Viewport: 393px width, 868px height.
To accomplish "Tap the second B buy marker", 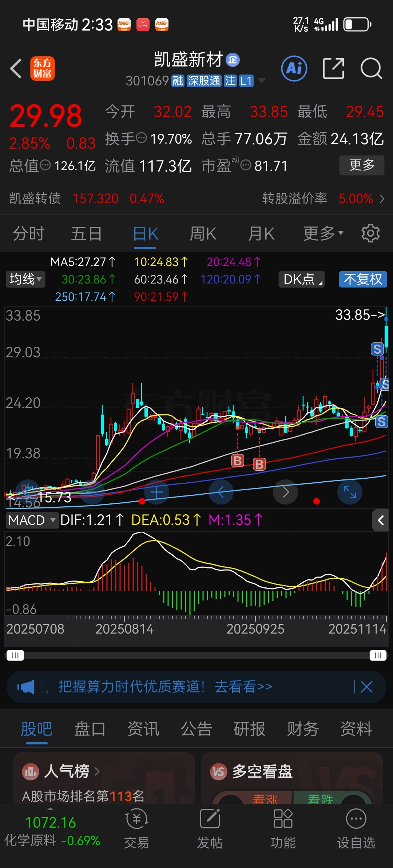I will 259,464.
